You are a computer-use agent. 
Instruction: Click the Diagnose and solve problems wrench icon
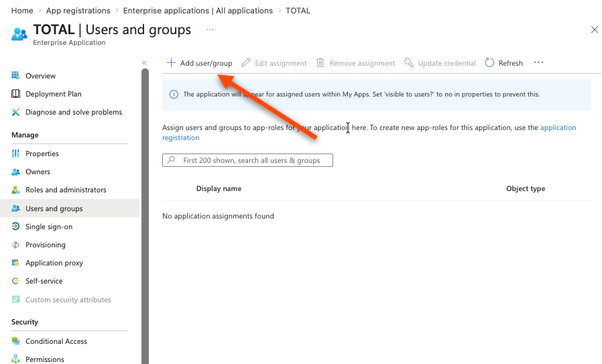tap(15, 112)
